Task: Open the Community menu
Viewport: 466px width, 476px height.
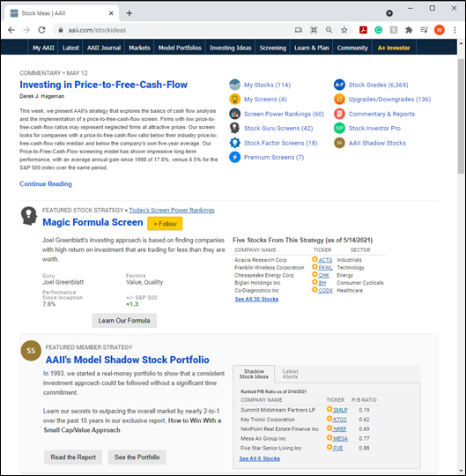Action: point(352,48)
